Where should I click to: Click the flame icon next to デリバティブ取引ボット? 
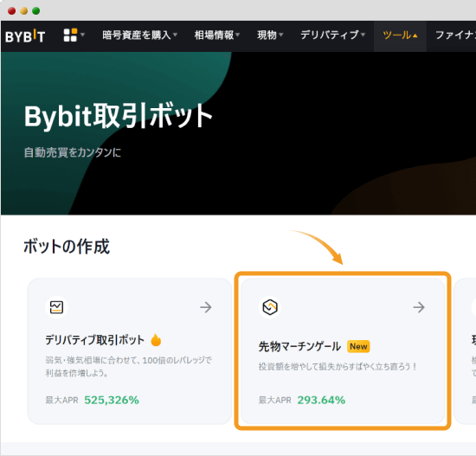tap(156, 340)
